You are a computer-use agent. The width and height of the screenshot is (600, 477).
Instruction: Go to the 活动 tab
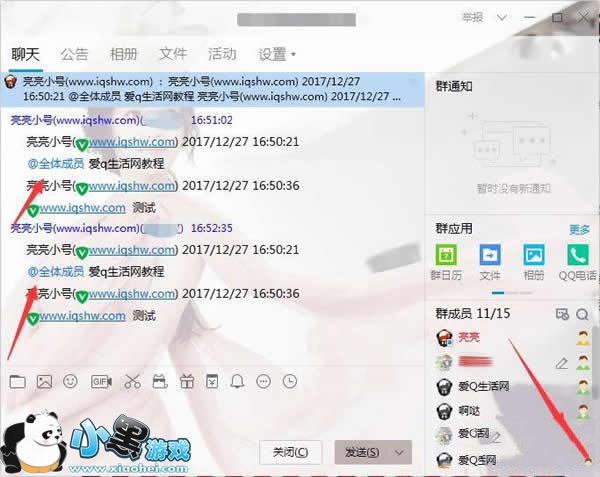pyautogui.click(x=222, y=54)
